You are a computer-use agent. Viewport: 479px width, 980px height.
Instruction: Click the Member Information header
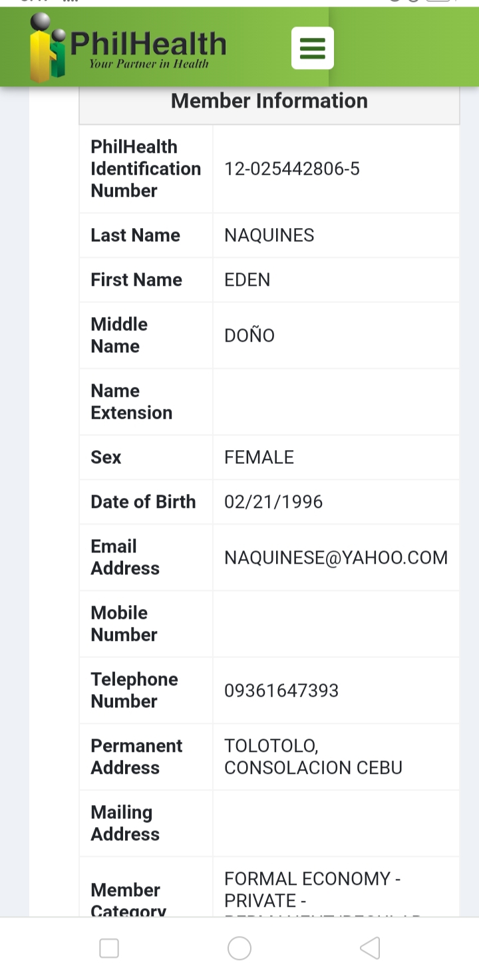click(269, 101)
